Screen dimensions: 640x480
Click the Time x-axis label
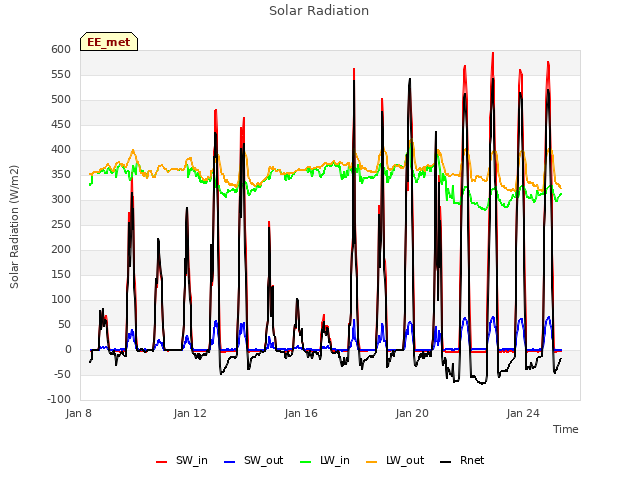pos(566,429)
